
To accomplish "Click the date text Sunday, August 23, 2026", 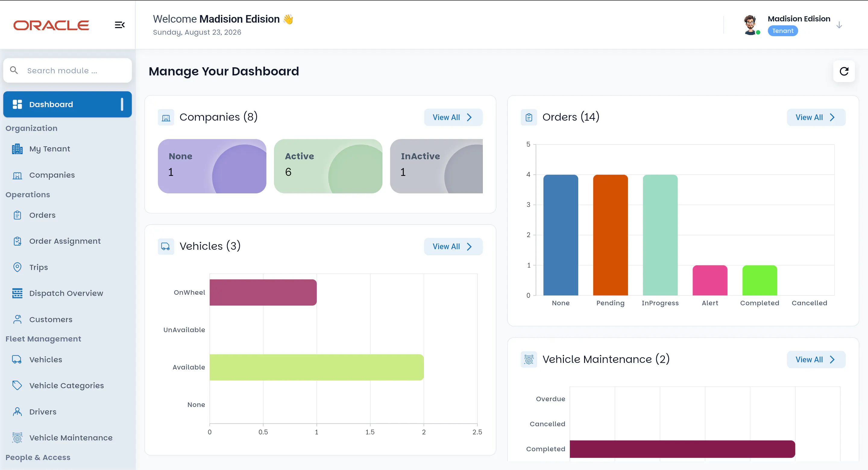I will (x=197, y=32).
